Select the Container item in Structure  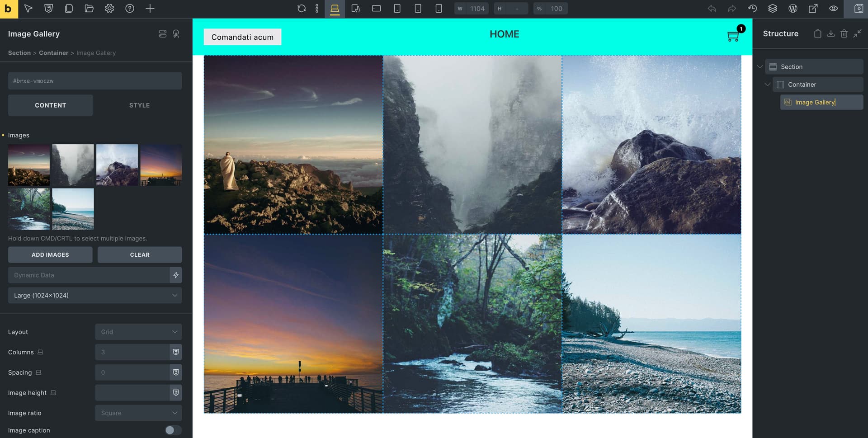click(817, 85)
